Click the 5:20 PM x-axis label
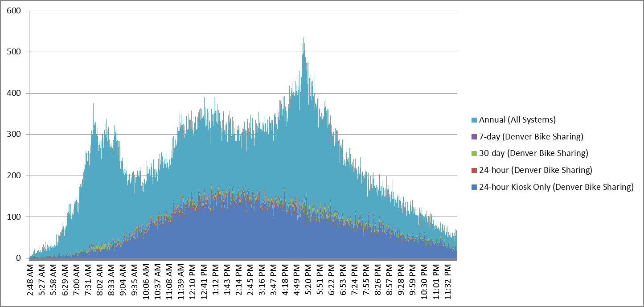The width and height of the screenshot is (644, 307). (308, 279)
